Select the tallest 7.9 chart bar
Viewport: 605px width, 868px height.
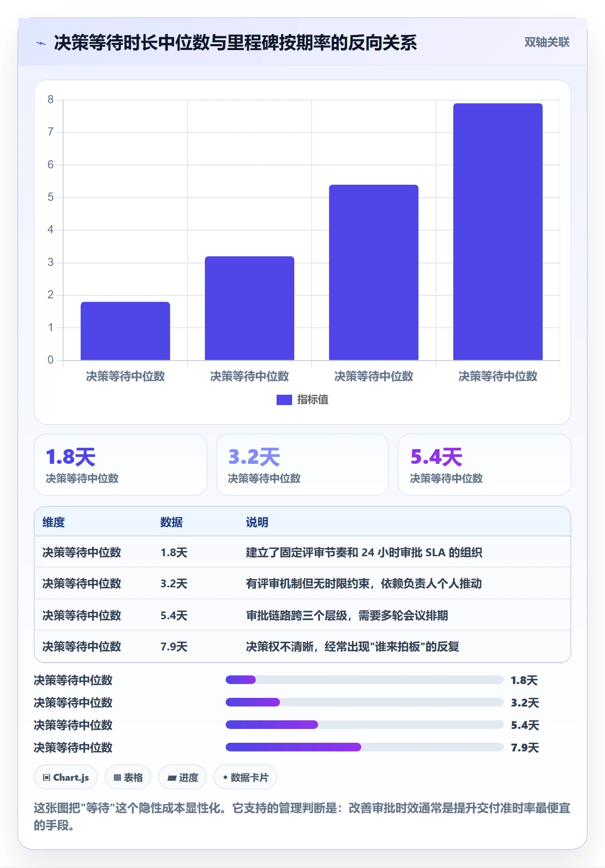click(498, 232)
